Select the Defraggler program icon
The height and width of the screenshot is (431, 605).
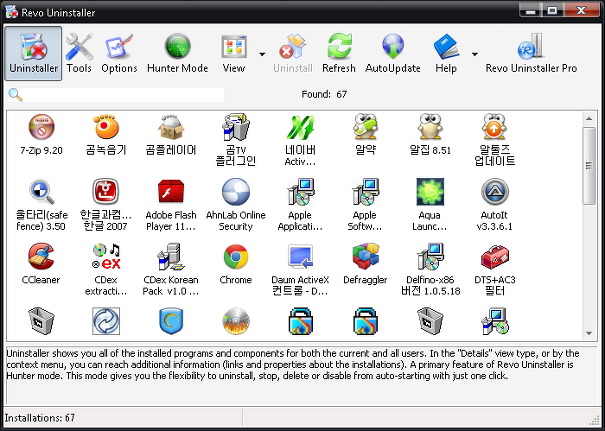(x=365, y=256)
